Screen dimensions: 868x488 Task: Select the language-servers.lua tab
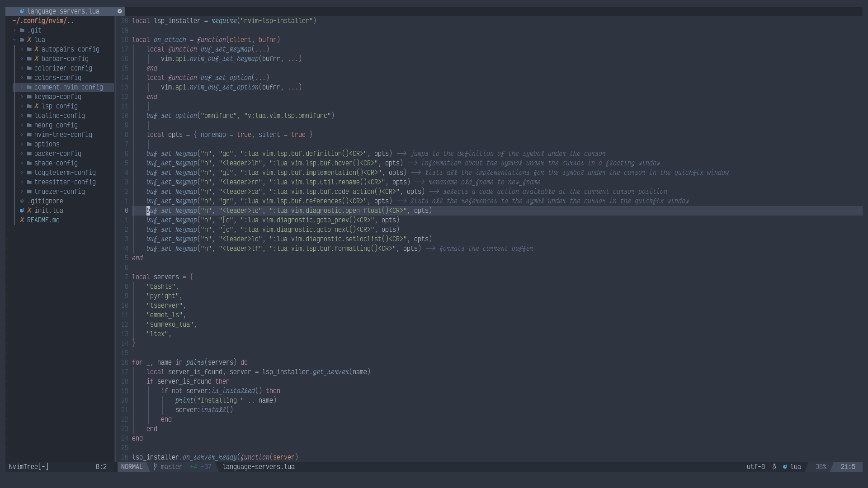click(x=63, y=11)
